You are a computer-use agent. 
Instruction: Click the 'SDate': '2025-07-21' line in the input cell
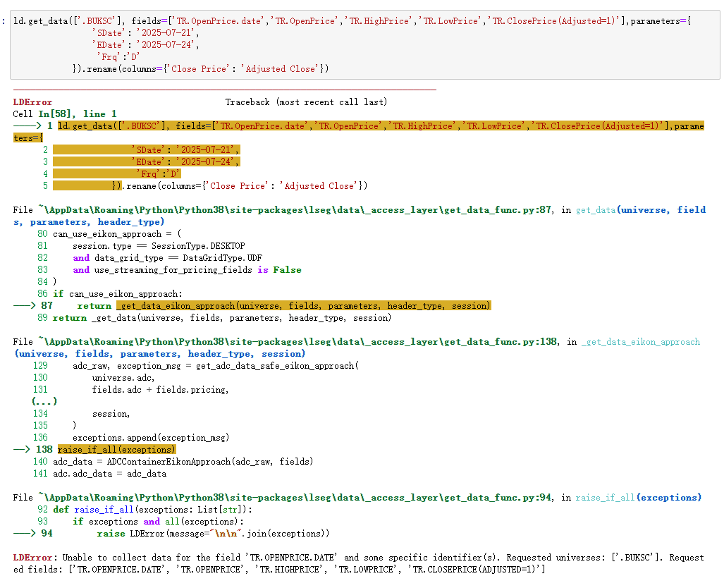point(145,33)
